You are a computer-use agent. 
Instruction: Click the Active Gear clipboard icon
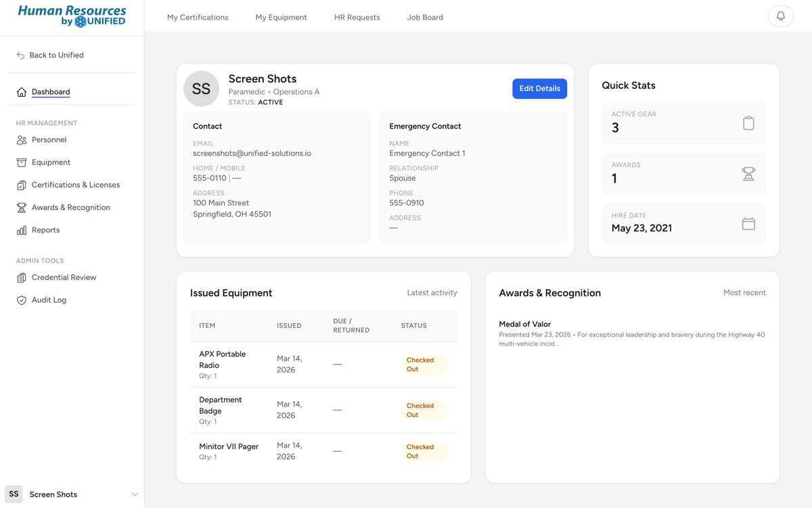pos(748,123)
